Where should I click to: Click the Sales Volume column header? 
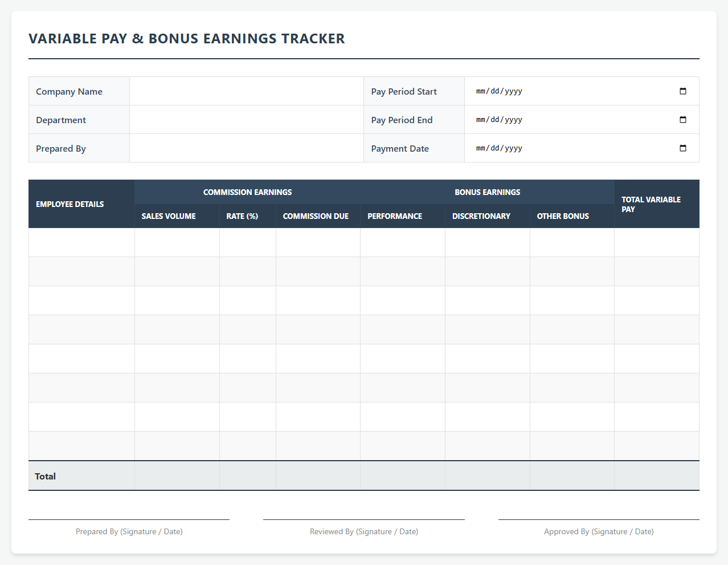point(177,216)
